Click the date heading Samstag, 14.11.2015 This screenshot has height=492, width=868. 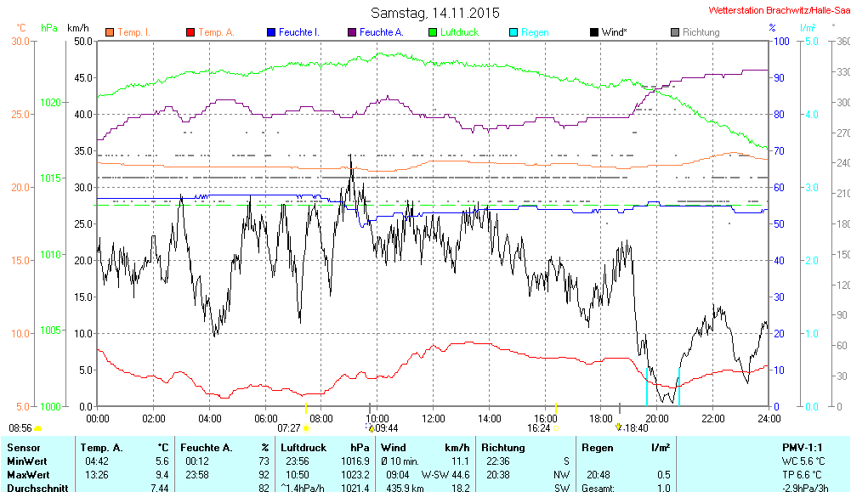(x=435, y=13)
